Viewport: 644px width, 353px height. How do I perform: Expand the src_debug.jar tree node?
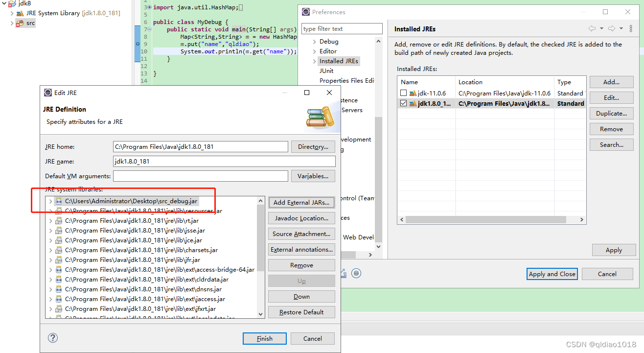point(50,201)
